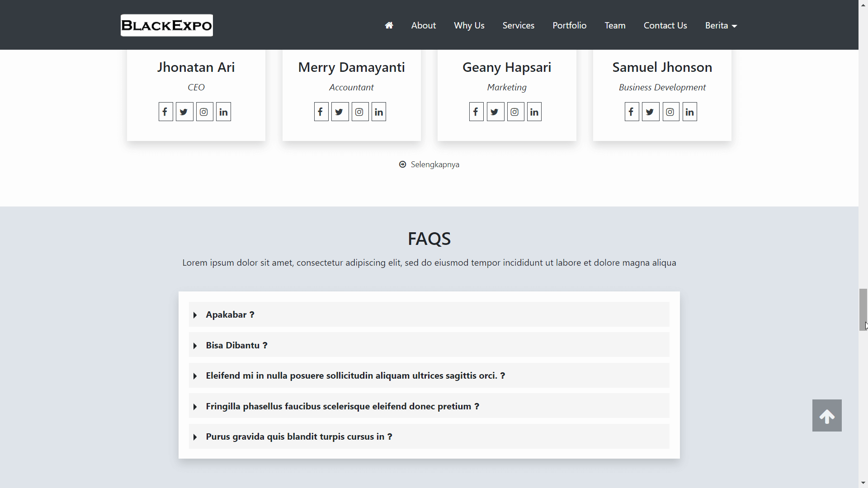The image size is (868, 488).
Task: Open Samuel Jhonson's LinkedIn icon
Action: [x=689, y=111]
